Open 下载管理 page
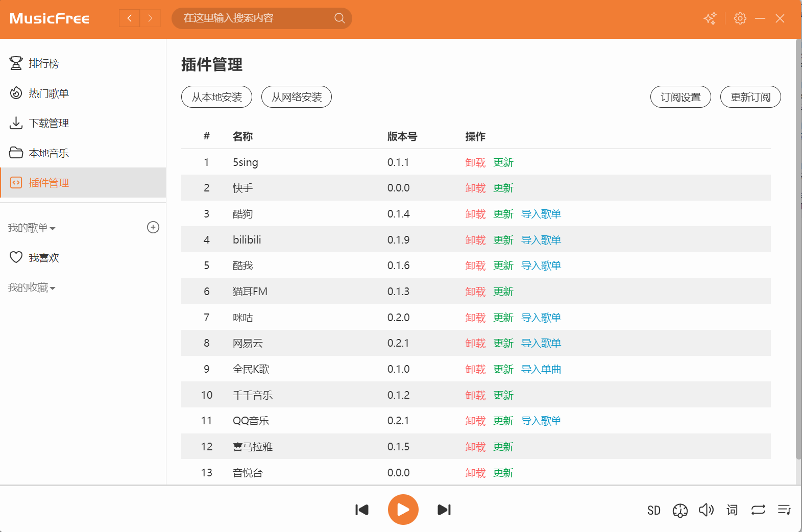 [83, 123]
